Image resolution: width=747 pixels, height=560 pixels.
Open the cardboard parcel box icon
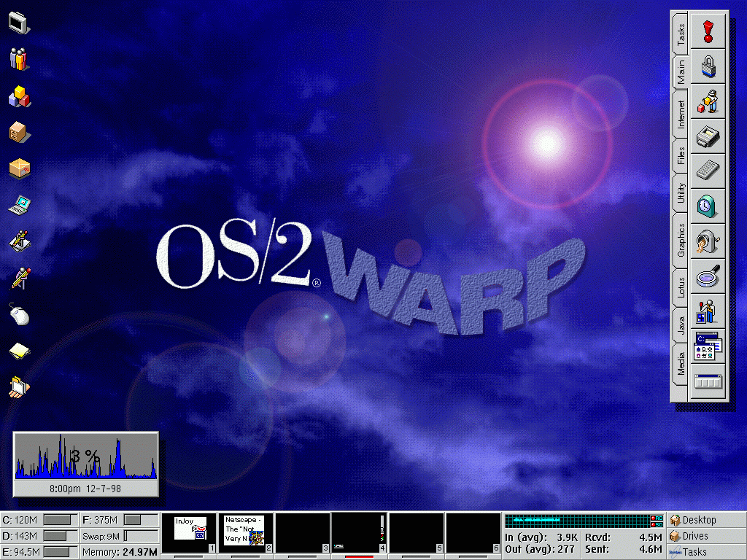coord(20,168)
